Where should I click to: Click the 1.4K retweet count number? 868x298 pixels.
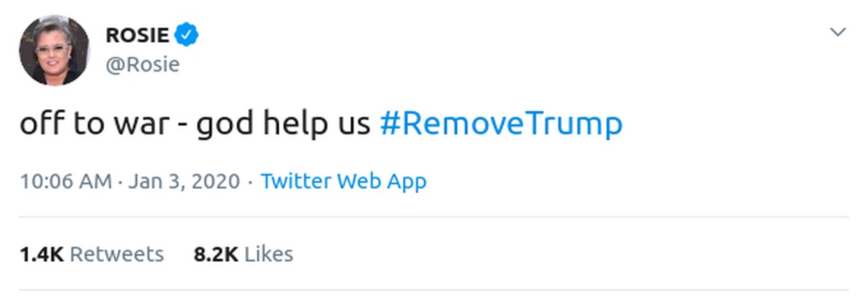pyautogui.click(x=42, y=255)
